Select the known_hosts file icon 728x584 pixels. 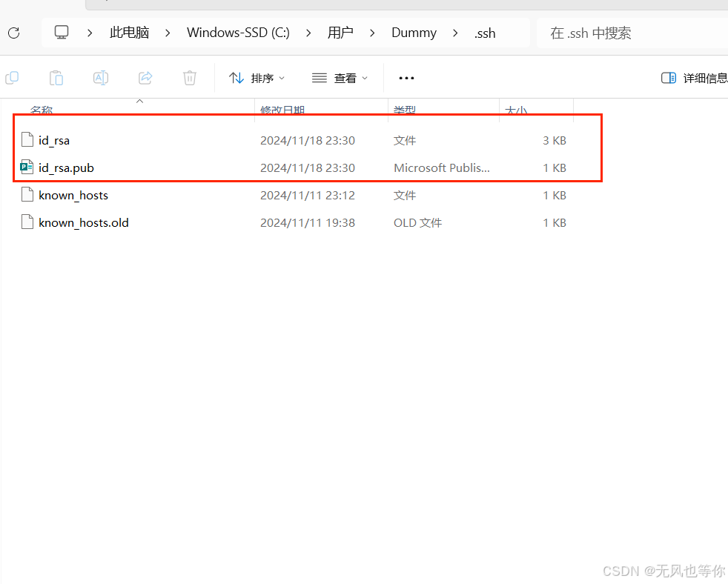point(27,194)
